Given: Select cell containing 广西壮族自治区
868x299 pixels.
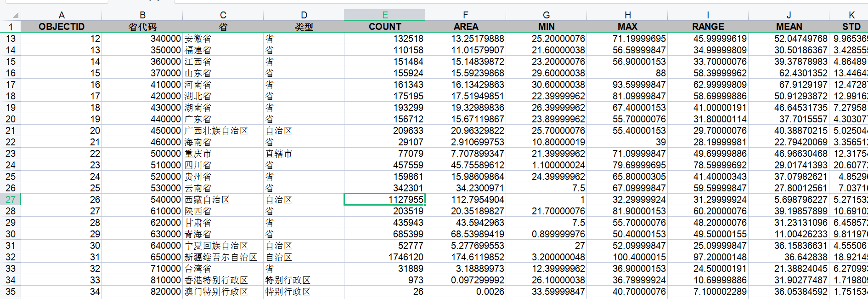Looking at the screenshot, I should [x=223, y=131].
